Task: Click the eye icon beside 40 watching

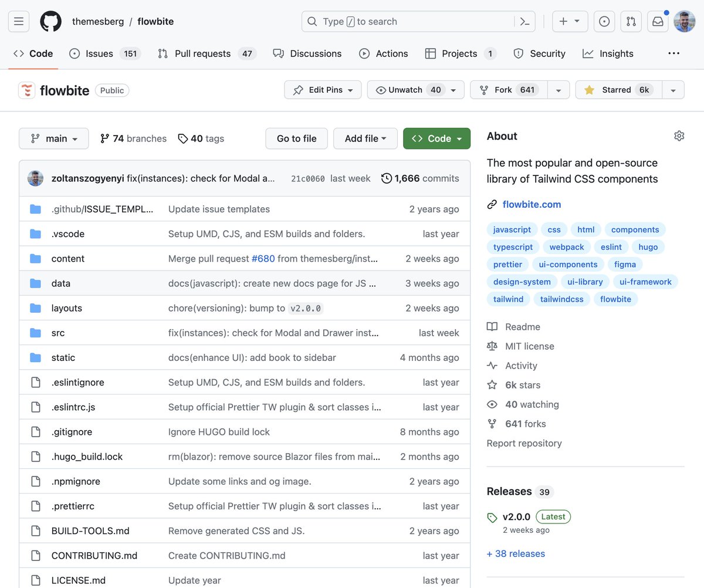Action: pos(492,404)
